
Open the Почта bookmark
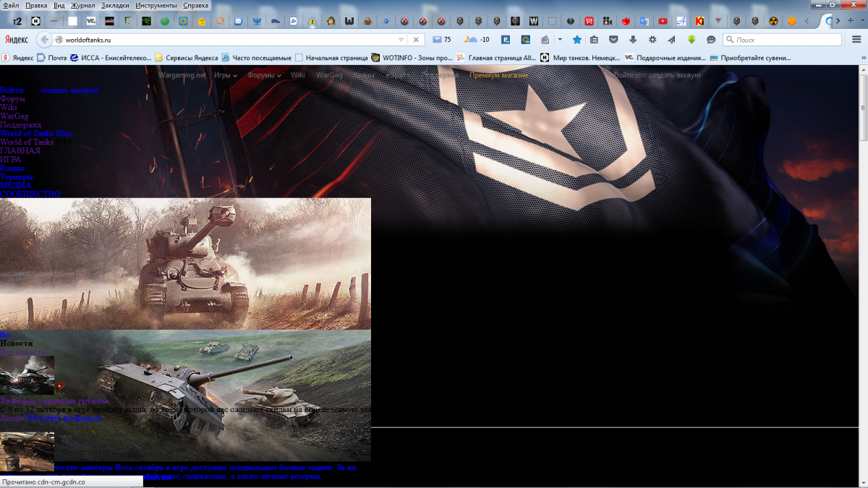(x=51, y=58)
